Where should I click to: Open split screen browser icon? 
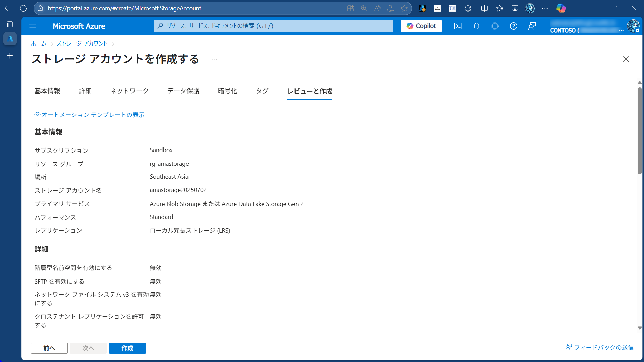(x=484, y=8)
